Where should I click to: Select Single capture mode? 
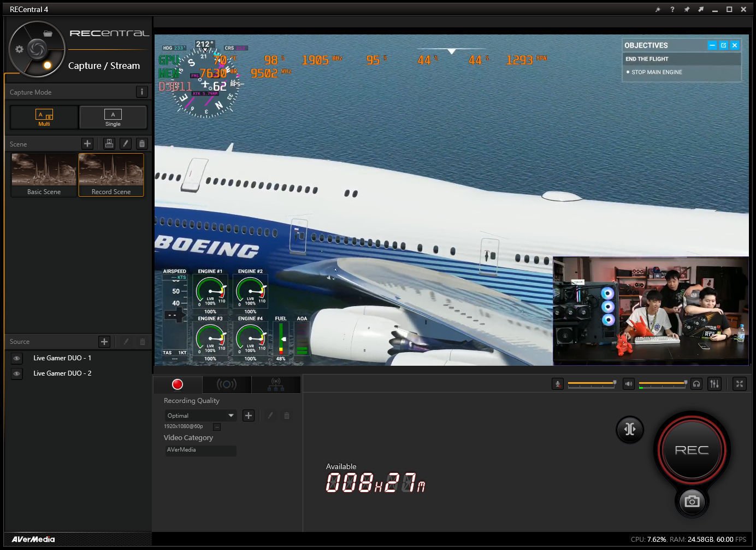pos(113,117)
